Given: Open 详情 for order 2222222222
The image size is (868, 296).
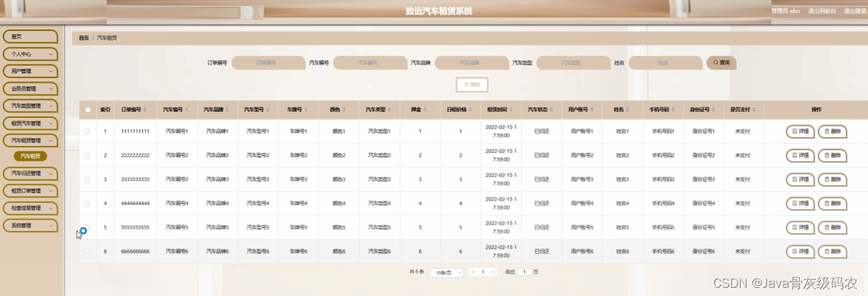Looking at the screenshot, I should [x=800, y=156].
